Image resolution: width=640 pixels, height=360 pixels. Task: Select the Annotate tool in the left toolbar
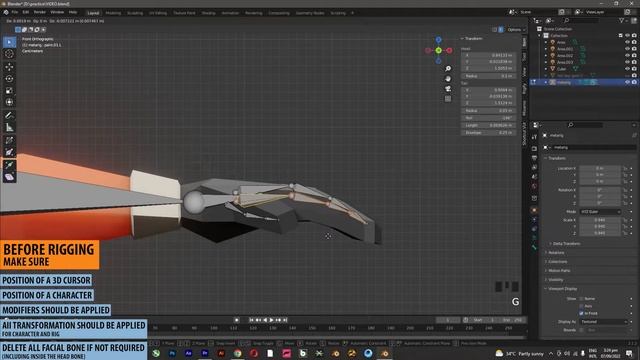[x=9, y=116]
